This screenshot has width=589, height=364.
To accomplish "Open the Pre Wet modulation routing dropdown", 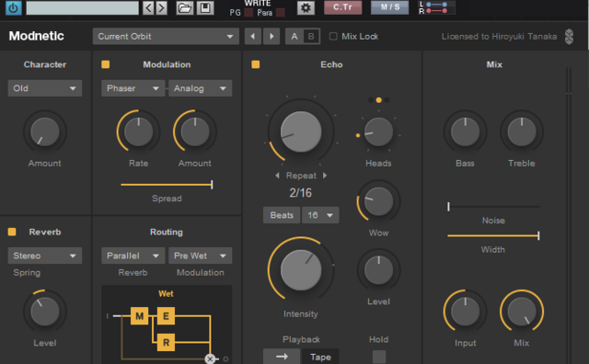I will [201, 256].
